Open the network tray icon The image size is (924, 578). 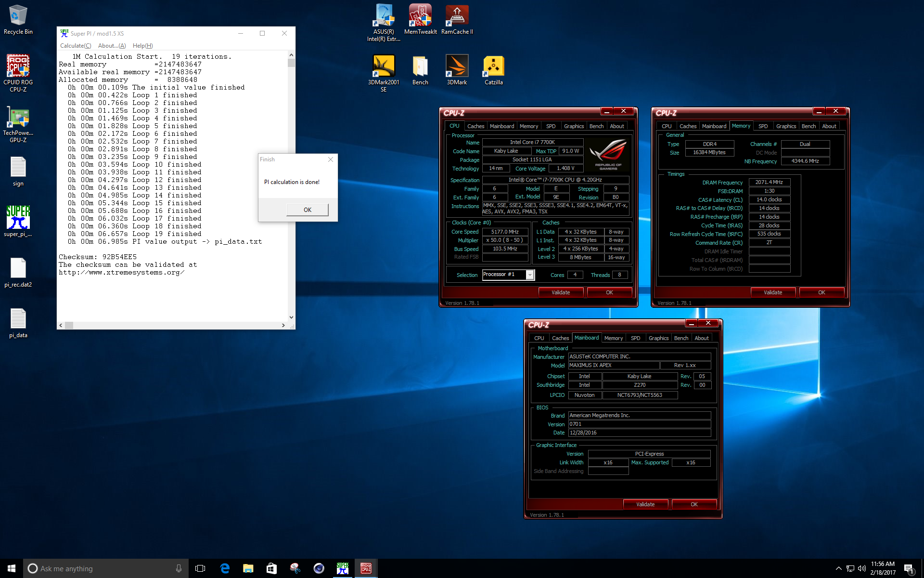click(x=850, y=568)
